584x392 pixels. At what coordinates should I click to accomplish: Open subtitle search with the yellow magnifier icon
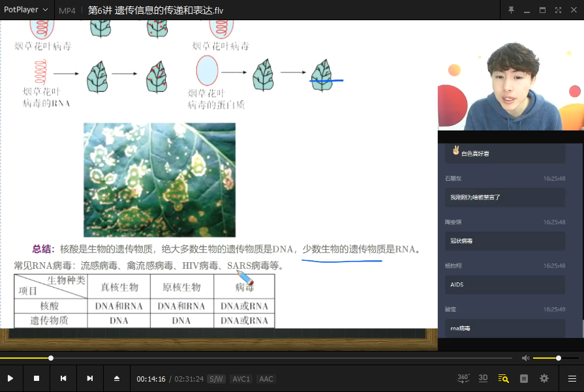click(x=504, y=378)
